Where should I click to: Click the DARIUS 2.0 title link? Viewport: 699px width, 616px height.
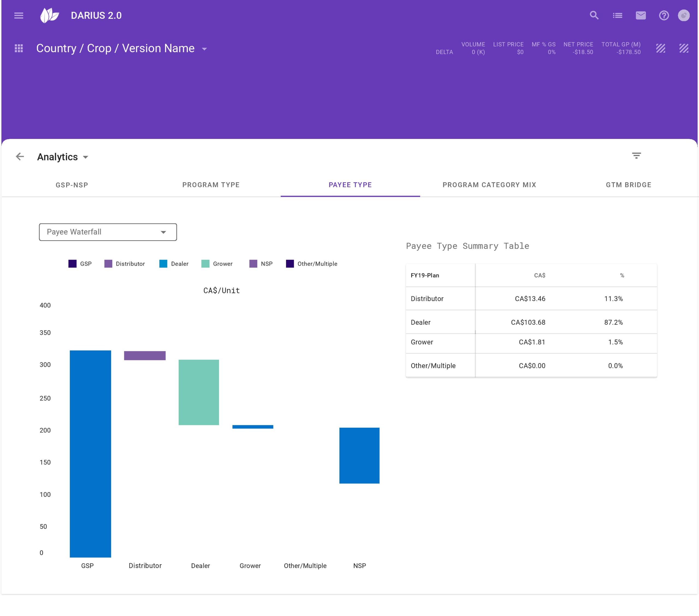tap(96, 15)
